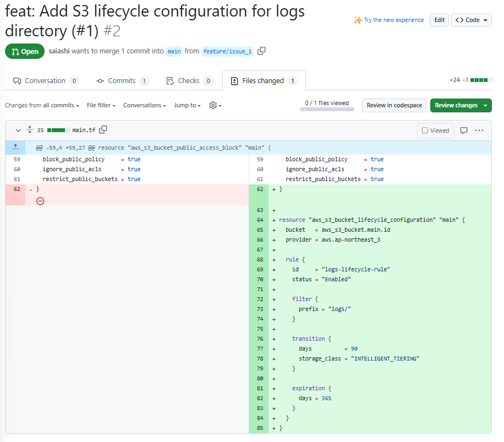Click added line number 64 on right

260,220
